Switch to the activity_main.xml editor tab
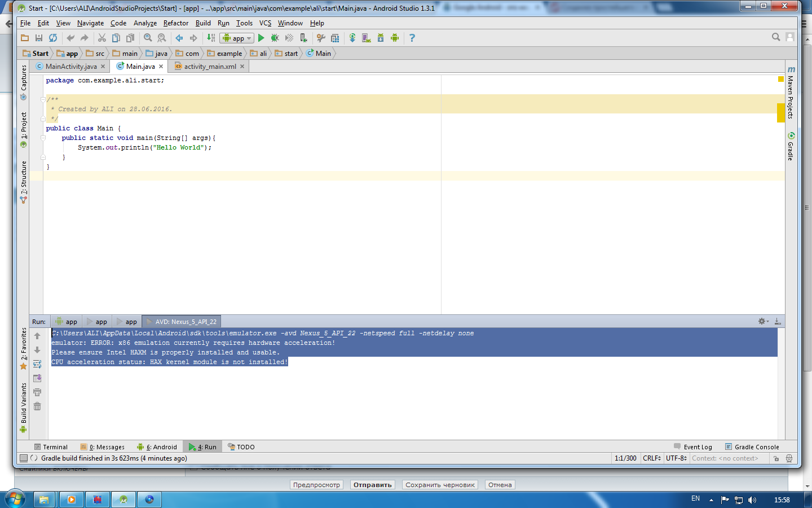 tap(209, 66)
